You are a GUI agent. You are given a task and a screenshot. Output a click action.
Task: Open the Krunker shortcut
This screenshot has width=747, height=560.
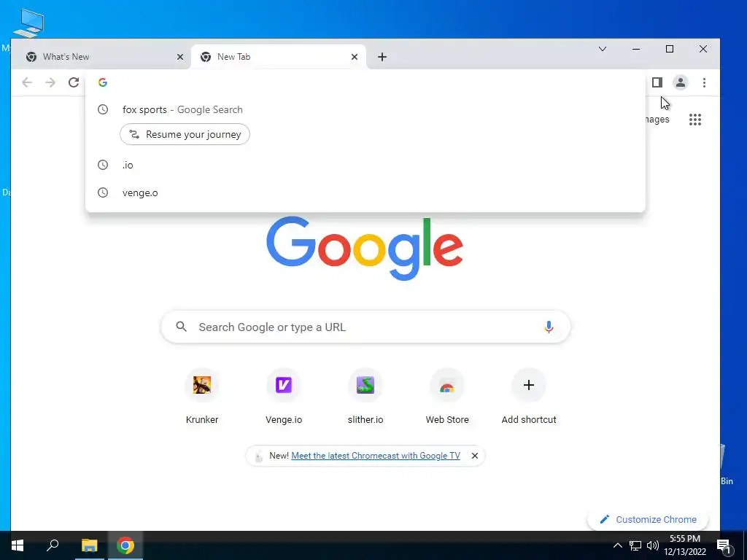coord(202,397)
